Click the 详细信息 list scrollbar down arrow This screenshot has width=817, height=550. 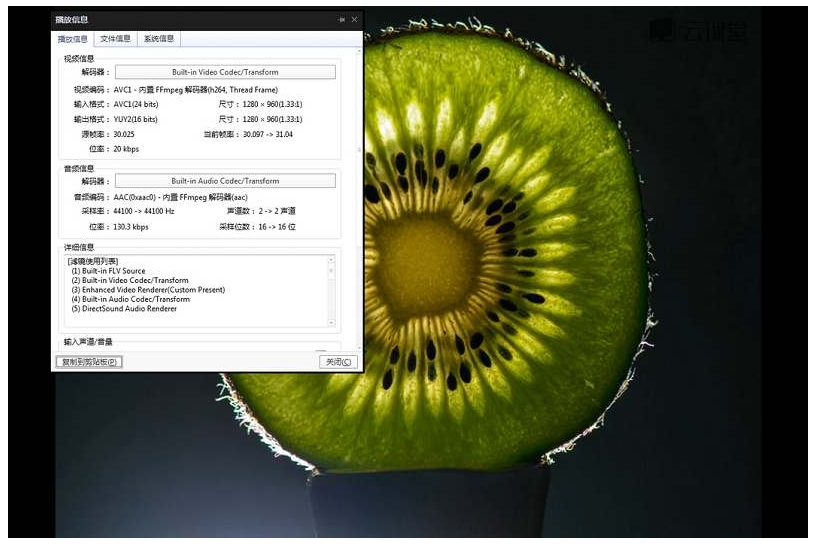(331, 323)
